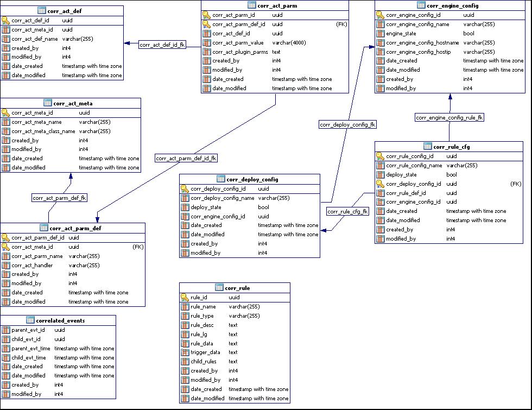Select the foreign key icon beside corr_deploy_config_id in corr_rule_cfg
This screenshot has height=410, width=532.
(x=380, y=184)
